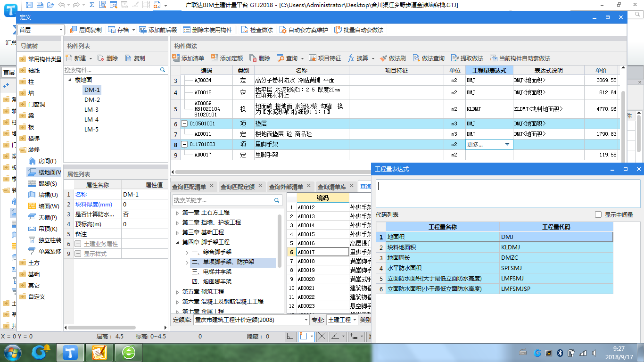Screen dimensions: 644x362
Task: Click 项目特征 toolbar button
Action: click(325, 58)
